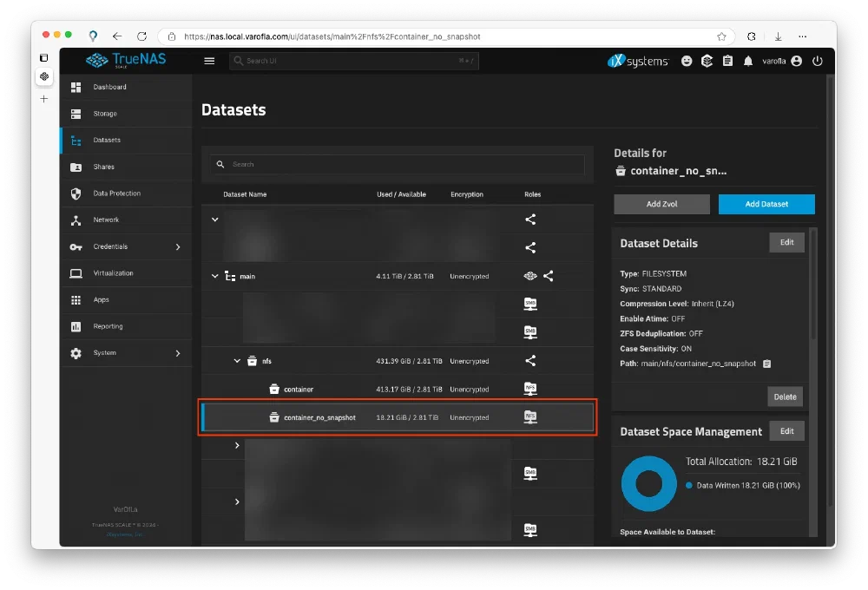Collapse the main dataset tree
The image size is (868, 590).
215,276
